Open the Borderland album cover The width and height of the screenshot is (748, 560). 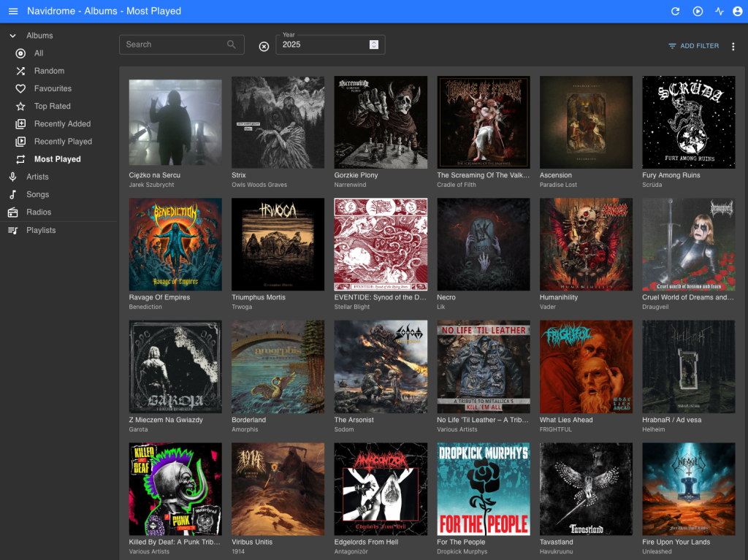[x=278, y=367]
